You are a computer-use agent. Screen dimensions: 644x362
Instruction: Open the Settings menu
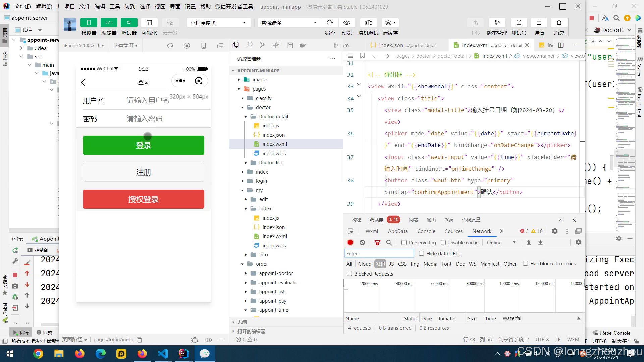coord(190,6)
